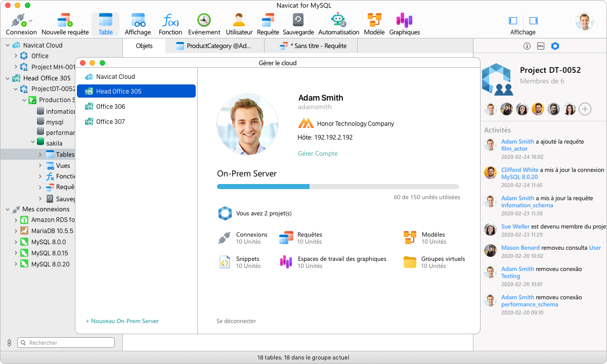Viewport: 607px width, 364px height.
Task: Click the Groupes virtuels folder icon
Action: [x=410, y=262]
